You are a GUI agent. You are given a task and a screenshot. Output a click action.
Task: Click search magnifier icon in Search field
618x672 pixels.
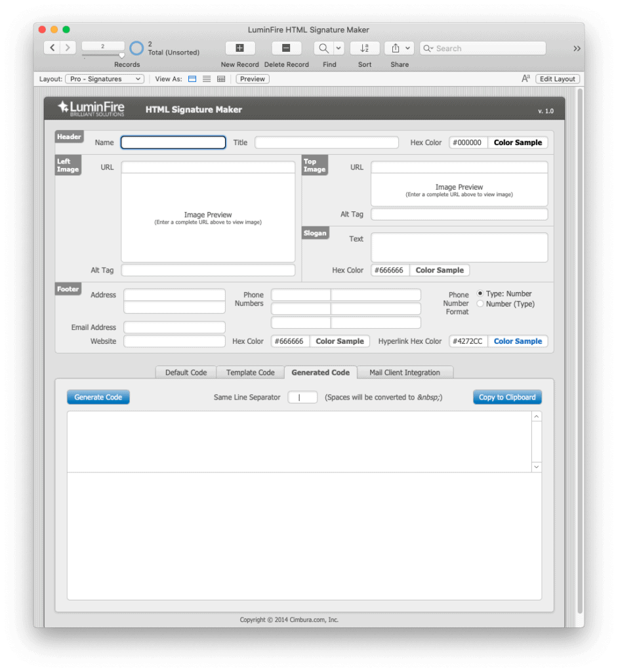pyautogui.click(x=428, y=49)
